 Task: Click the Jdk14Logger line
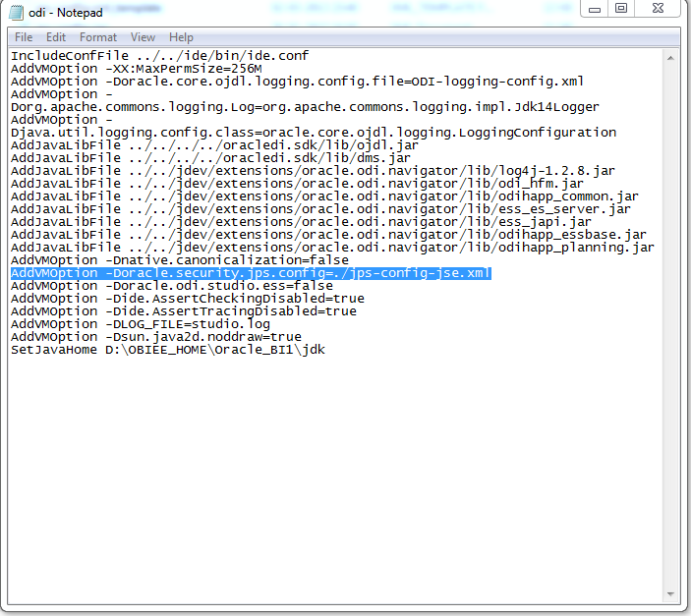305,107
